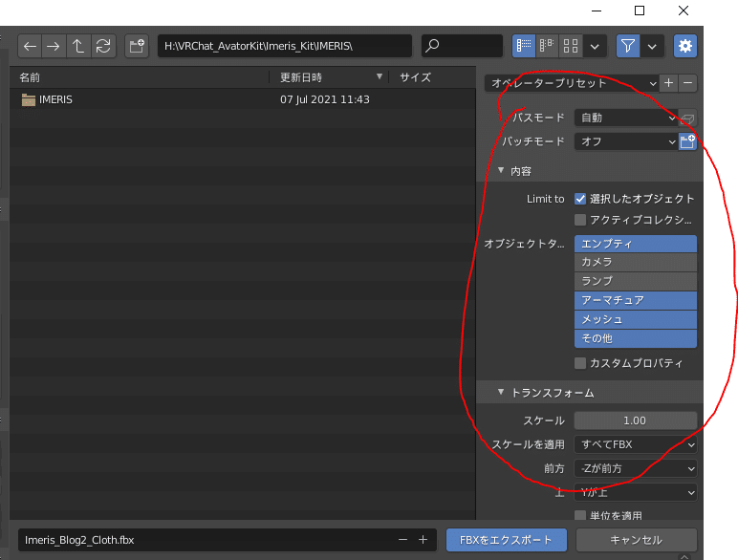738x560 pixels.
Task: Toggle file filtering funnel icon
Action: click(628, 46)
